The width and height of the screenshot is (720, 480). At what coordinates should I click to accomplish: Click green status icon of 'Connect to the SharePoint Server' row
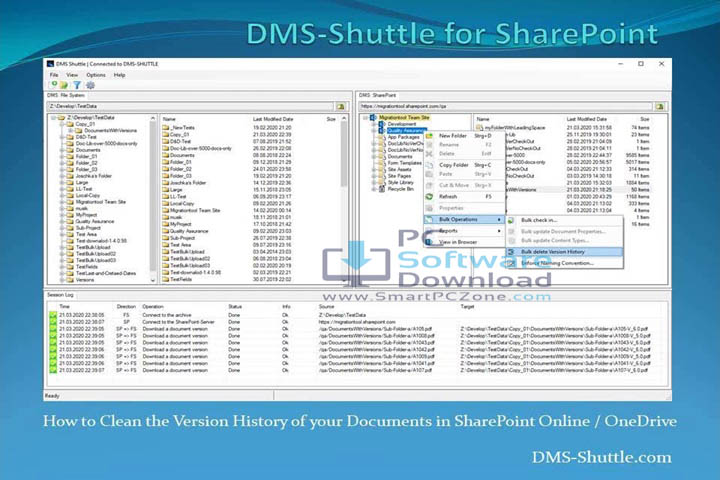click(x=53, y=322)
